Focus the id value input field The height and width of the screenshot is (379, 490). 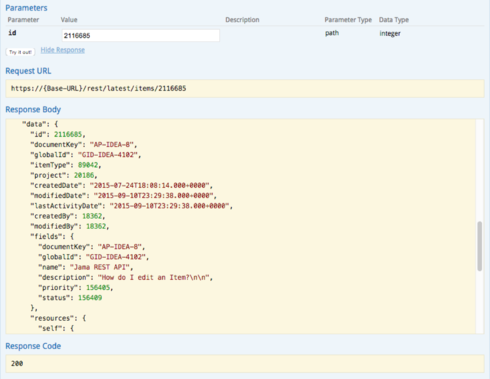click(141, 35)
